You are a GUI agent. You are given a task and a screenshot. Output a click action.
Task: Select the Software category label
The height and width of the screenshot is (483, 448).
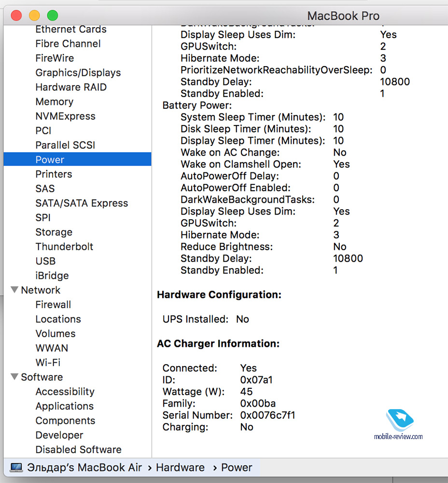42,377
